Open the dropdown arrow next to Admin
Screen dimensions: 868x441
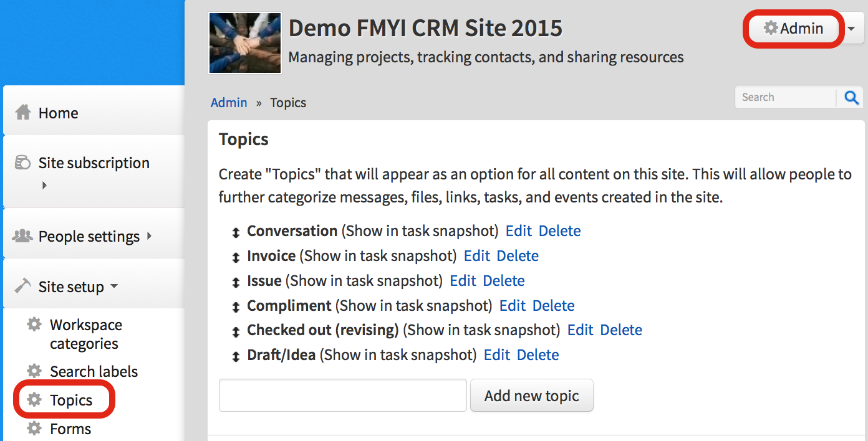point(852,29)
